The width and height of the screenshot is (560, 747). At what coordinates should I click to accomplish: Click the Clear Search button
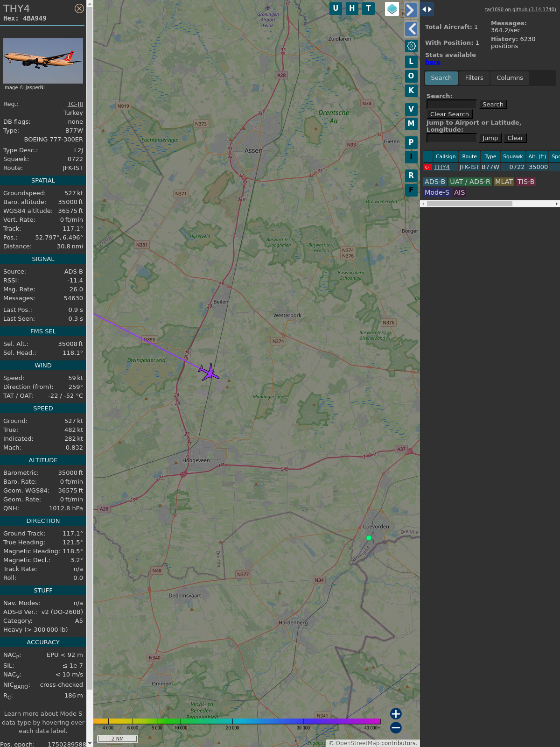click(x=449, y=114)
